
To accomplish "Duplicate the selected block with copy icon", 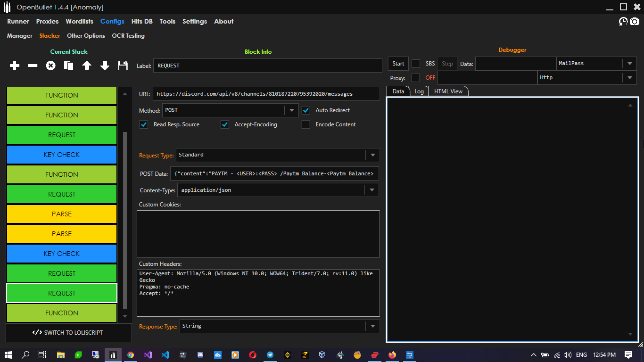I will 69,66.
